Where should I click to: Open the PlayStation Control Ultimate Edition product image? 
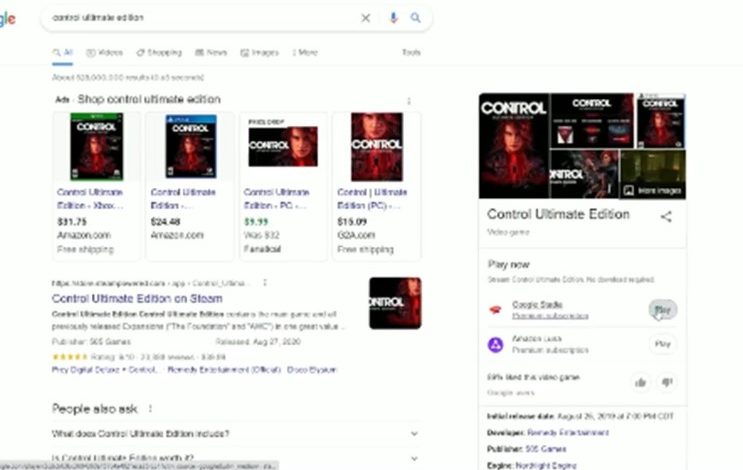pyautogui.click(x=190, y=146)
